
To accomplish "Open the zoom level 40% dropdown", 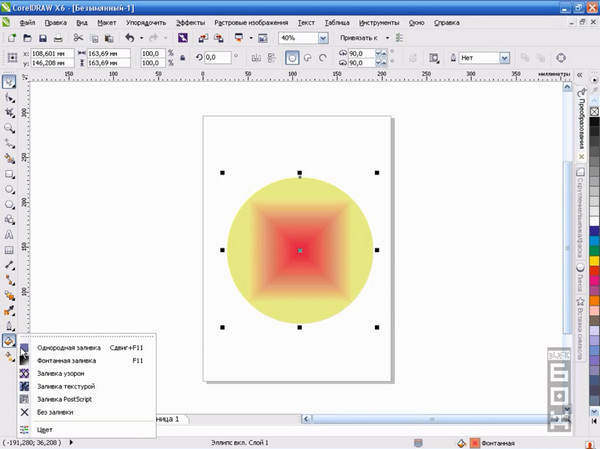I will [x=324, y=38].
